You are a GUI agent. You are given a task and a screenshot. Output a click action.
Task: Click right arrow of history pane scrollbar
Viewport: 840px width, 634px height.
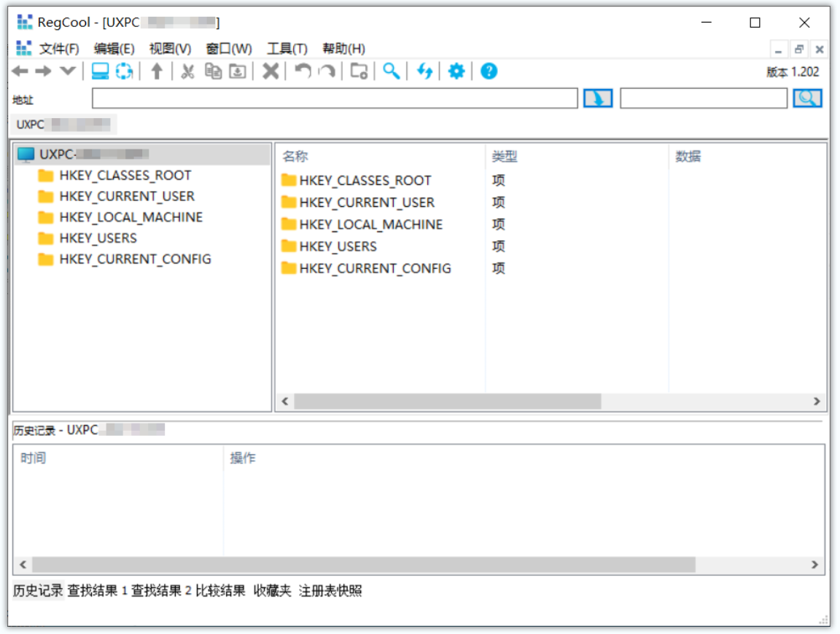814,564
